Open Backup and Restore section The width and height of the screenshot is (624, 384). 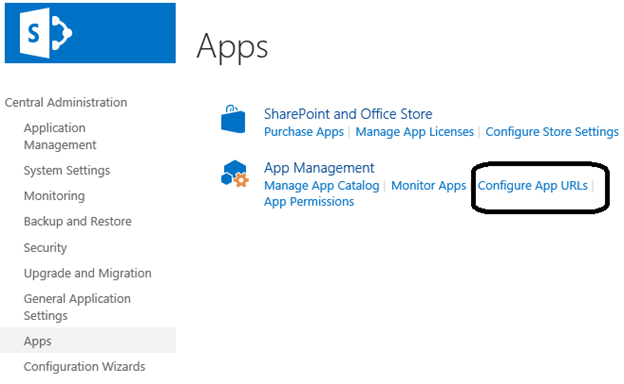pos(78,221)
